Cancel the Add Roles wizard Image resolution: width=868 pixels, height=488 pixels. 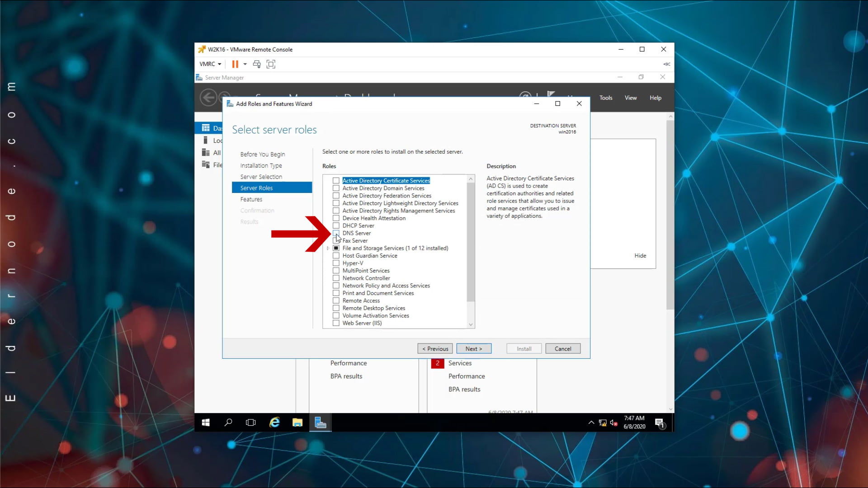pos(562,349)
